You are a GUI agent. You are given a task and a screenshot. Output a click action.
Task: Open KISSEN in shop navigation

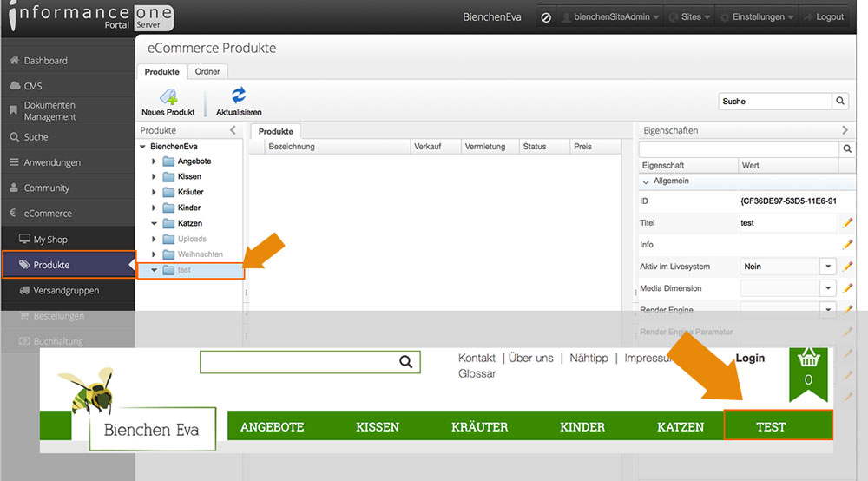378,427
